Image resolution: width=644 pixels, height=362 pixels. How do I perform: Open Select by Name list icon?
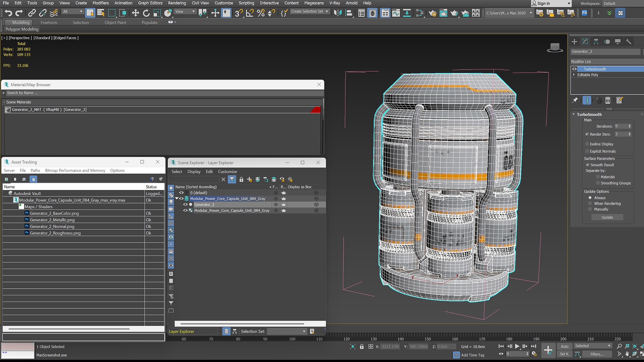coord(101,13)
